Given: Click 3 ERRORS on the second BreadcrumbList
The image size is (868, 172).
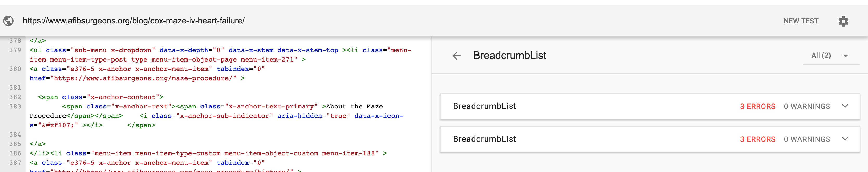Looking at the screenshot, I should pyautogui.click(x=757, y=139).
